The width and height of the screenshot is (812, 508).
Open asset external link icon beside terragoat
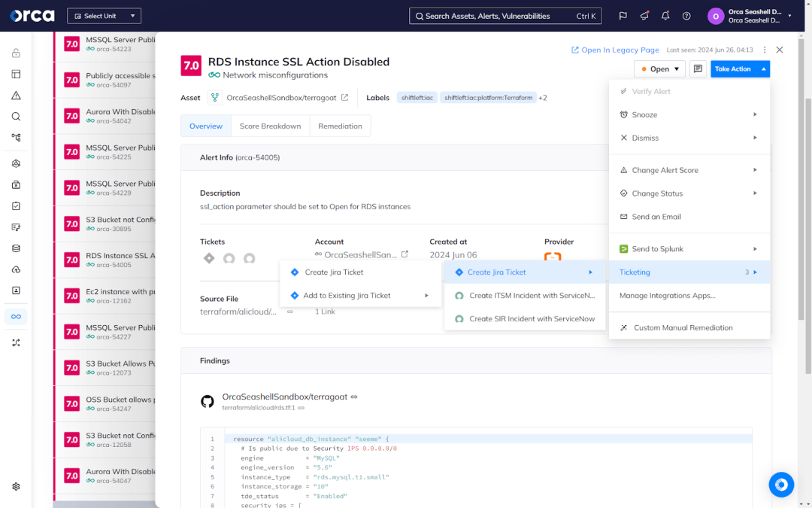click(x=345, y=97)
